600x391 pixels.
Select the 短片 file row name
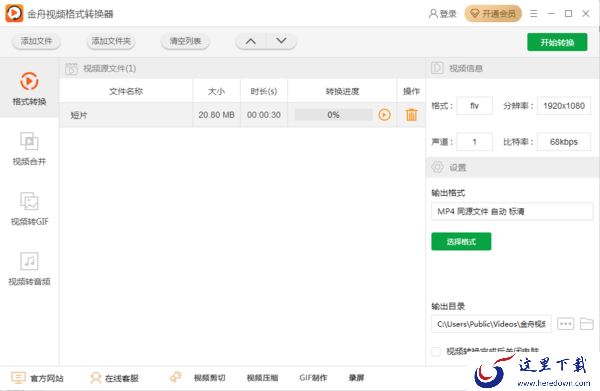click(x=79, y=115)
